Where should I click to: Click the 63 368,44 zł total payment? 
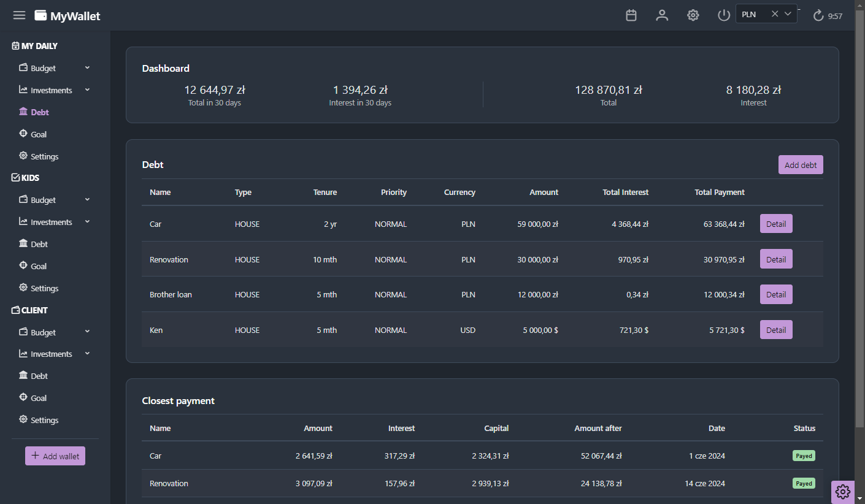pos(724,224)
